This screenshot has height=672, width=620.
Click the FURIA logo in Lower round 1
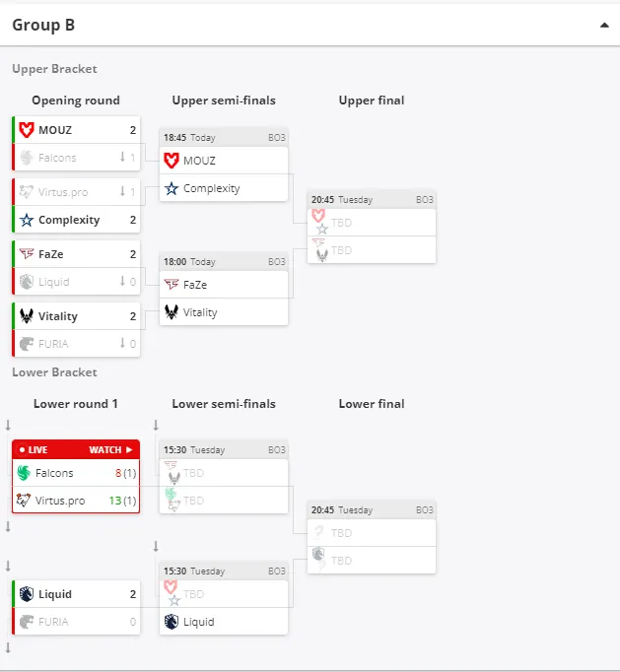point(27,622)
